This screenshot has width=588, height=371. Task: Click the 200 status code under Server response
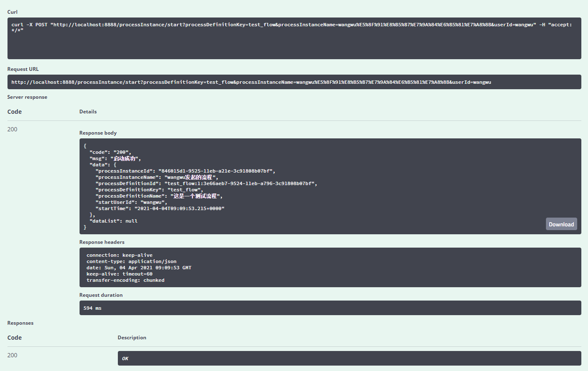pyautogui.click(x=12, y=129)
